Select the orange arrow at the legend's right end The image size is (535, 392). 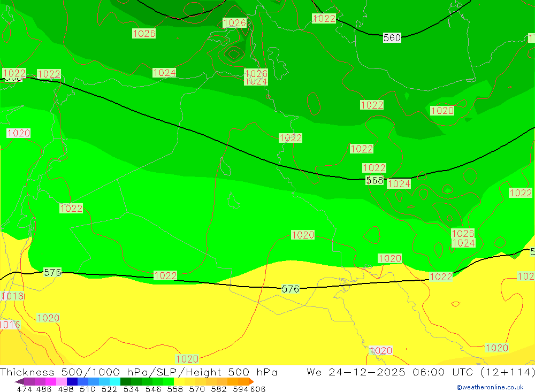[251, 381]
